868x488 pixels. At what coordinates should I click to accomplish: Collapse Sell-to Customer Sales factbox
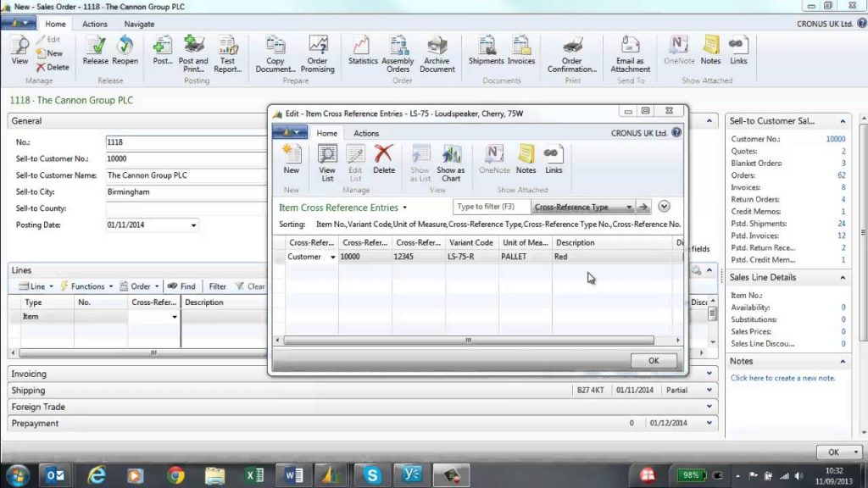[x=843, y=121]
